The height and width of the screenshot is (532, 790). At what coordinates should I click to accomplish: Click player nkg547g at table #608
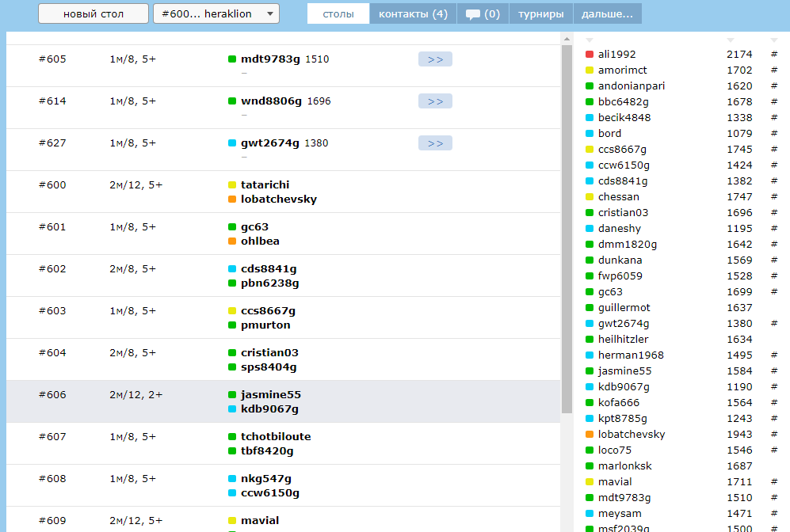point(266,479)
